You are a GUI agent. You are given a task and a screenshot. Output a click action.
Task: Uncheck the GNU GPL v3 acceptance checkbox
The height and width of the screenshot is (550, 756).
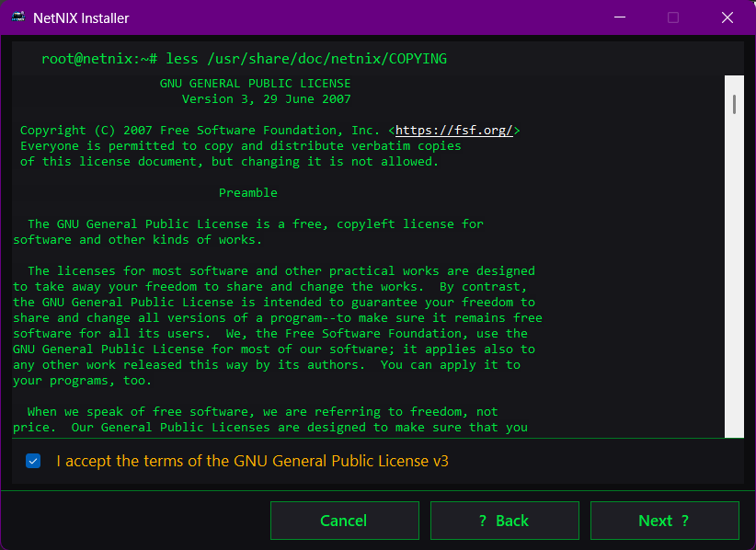[33, 461]
